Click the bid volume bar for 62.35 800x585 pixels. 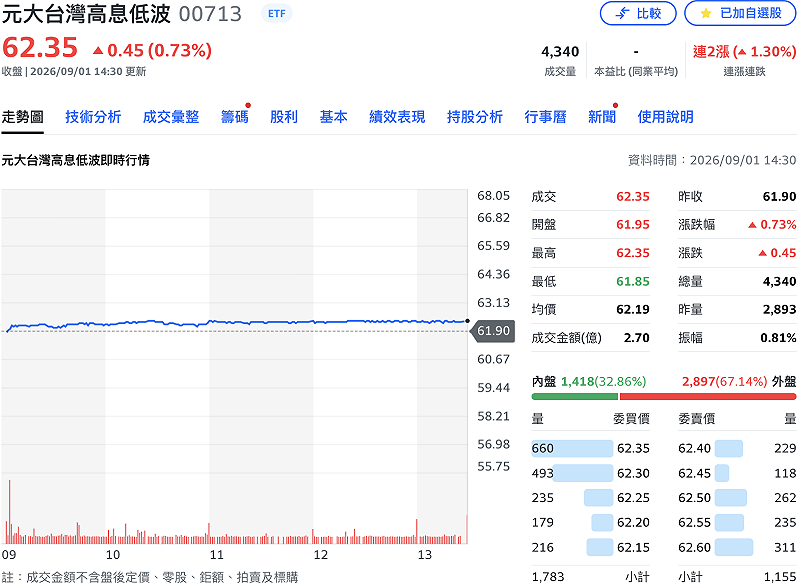pyautogui.click(x=572, y=448)
